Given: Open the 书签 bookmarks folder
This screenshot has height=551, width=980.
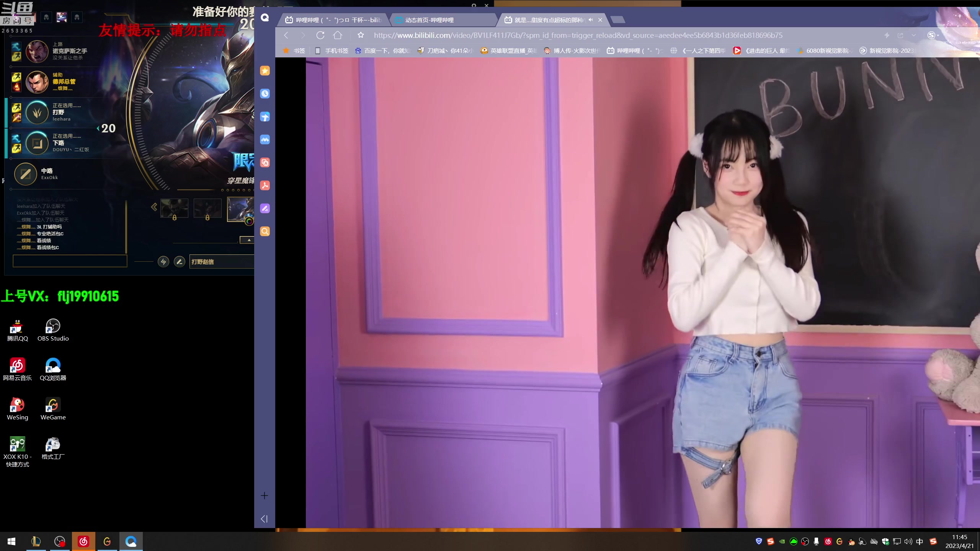Looking at the screenshot, I should [x=294, y=51].
